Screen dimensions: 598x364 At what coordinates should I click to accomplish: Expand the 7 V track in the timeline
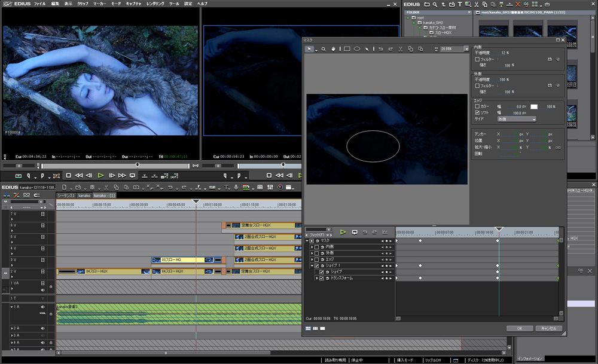tap(12, 219)
